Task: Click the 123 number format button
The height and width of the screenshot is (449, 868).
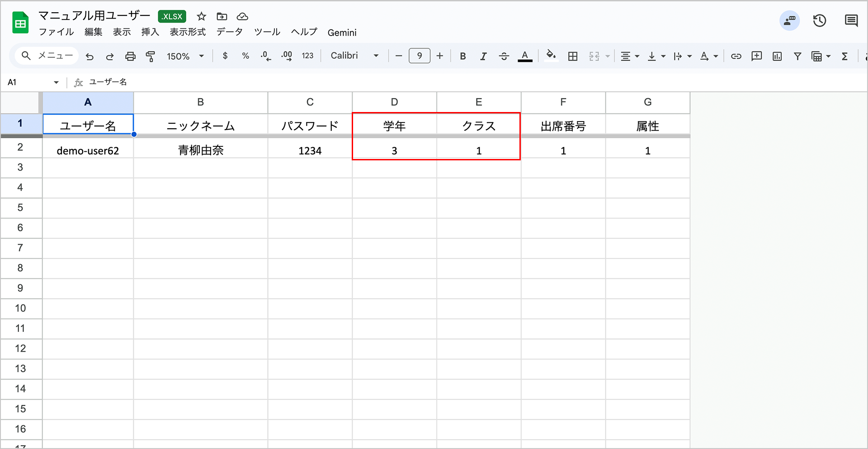Action: tap(307, 56)
